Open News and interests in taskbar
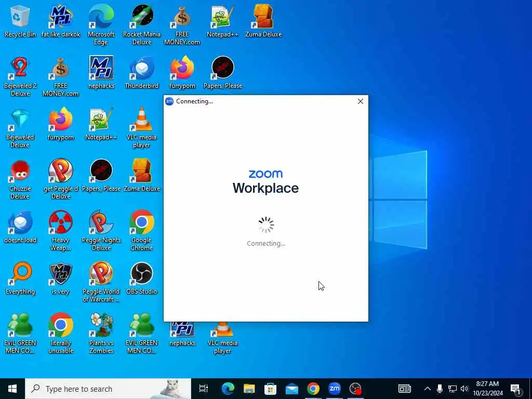The image size is (532, 399). pyautogui.click(x=404, y=389)
